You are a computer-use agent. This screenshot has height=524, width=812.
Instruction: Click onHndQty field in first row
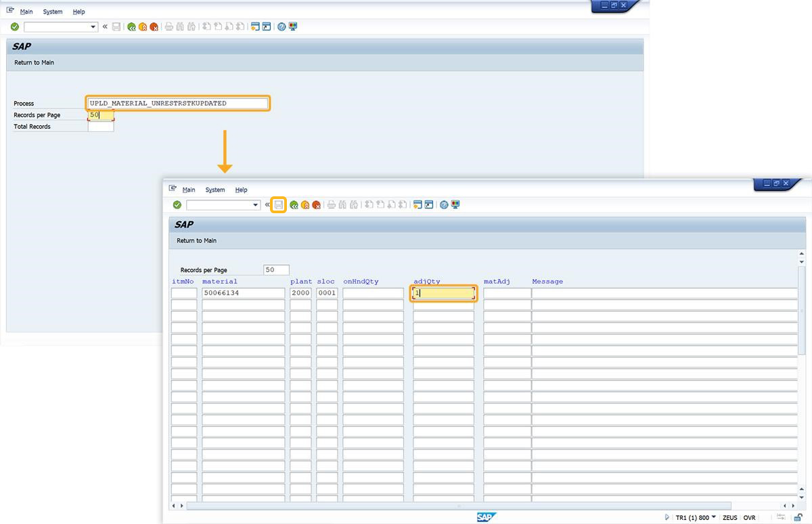[374, 293]
